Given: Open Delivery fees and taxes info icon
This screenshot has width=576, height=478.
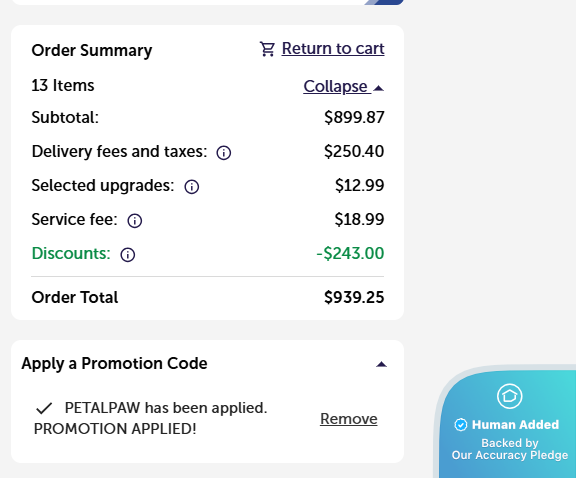Looking at the screenshot, I should pos(224,152).
